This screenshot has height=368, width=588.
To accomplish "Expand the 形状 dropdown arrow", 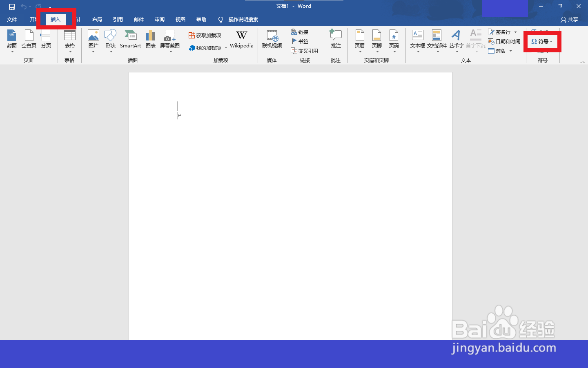I will click(x=111, y=52).
